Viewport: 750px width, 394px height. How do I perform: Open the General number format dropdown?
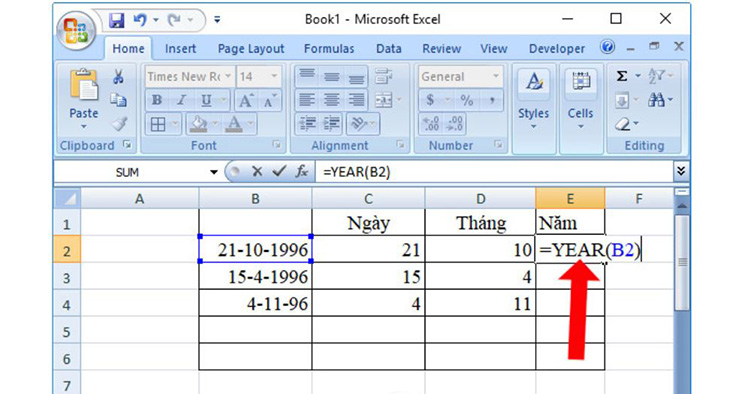[x=496, y=77]
